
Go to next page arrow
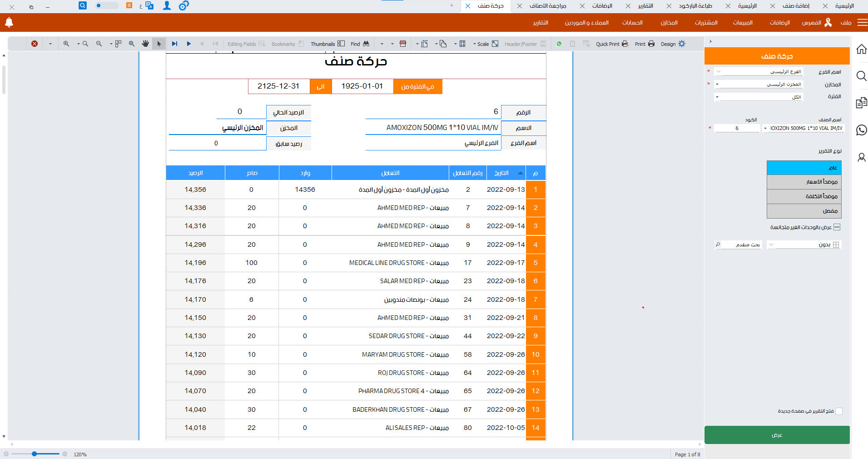tap(189, 44)
